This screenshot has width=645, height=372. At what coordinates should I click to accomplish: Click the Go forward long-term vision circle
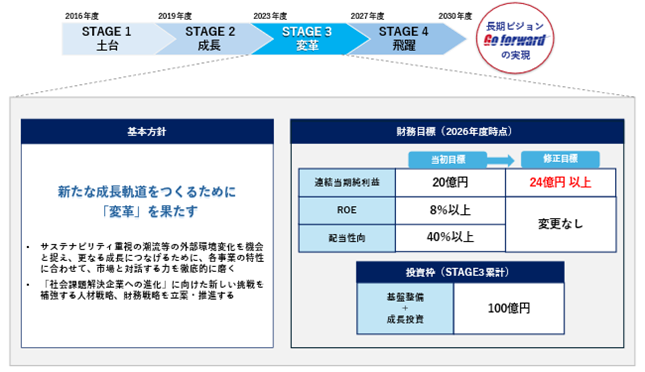(x=515, y=38)
